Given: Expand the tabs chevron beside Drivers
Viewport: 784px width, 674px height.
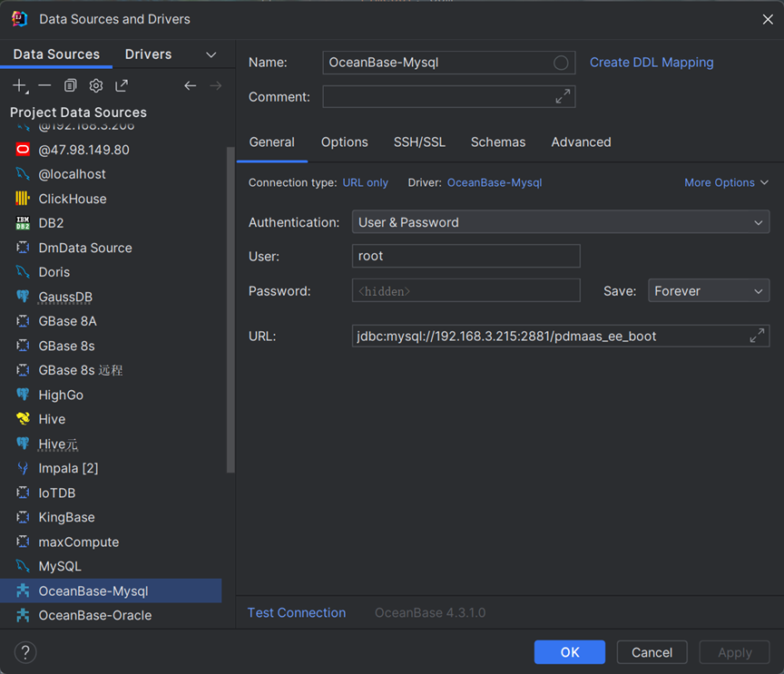Looking at the screenshot, I should click(x=211, y=54).
